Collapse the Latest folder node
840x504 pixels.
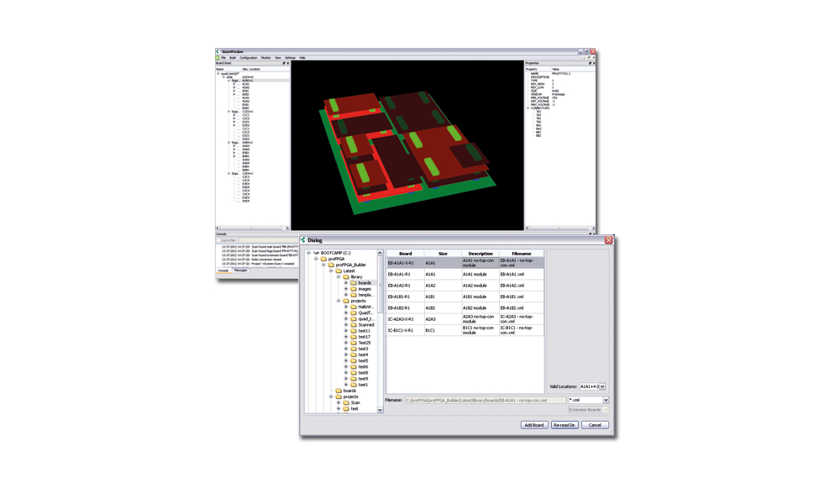(331, 271)
